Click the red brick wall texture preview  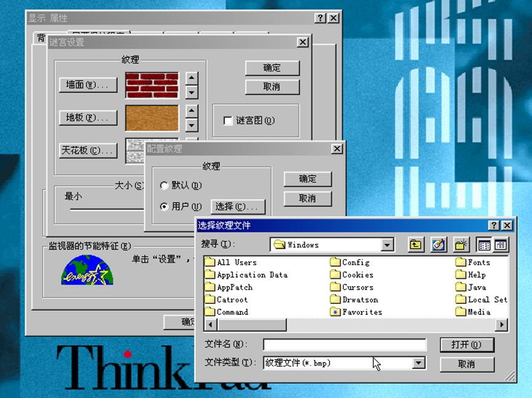point(152,85)
